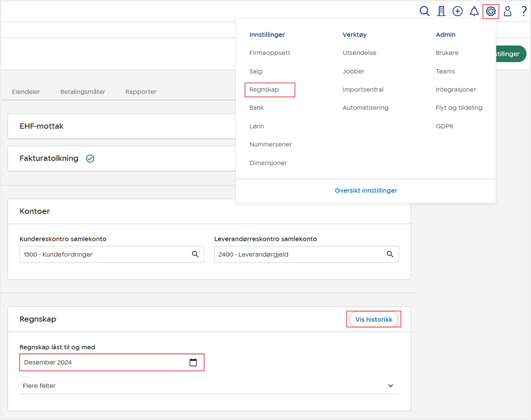Open calendar picker in Regnskap låst field

click(x=193, y=362)
